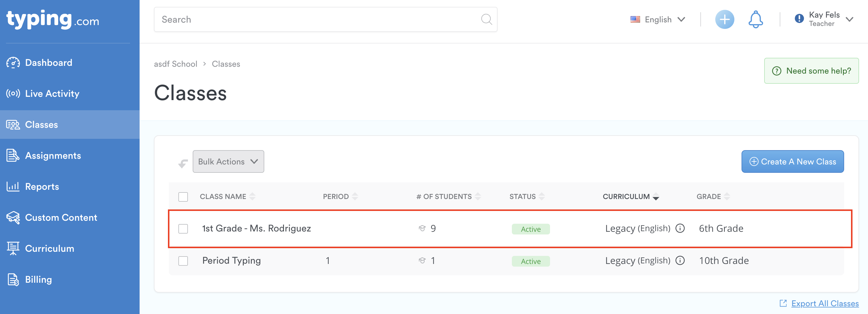Click the blue plus add button
Image resolution: width=868 pixels, height=314 pixels.
tap(725, 20)
